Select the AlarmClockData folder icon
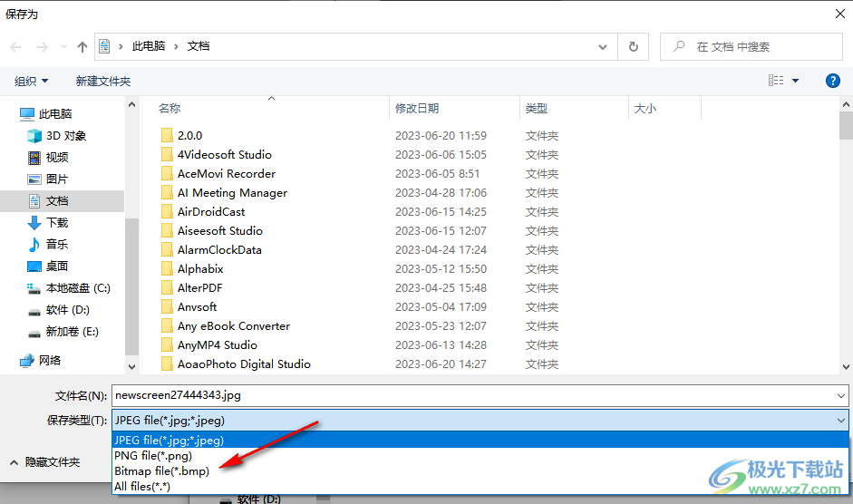 [x=167, y=249]
